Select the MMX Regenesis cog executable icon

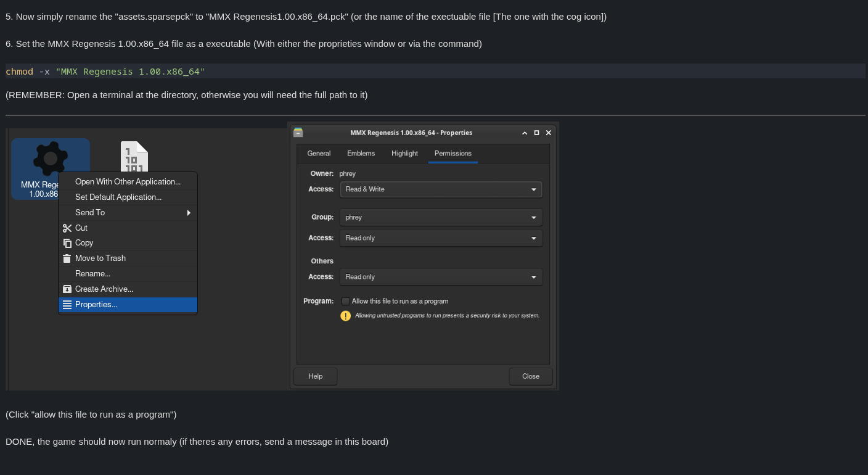click(x=51, y=159)
